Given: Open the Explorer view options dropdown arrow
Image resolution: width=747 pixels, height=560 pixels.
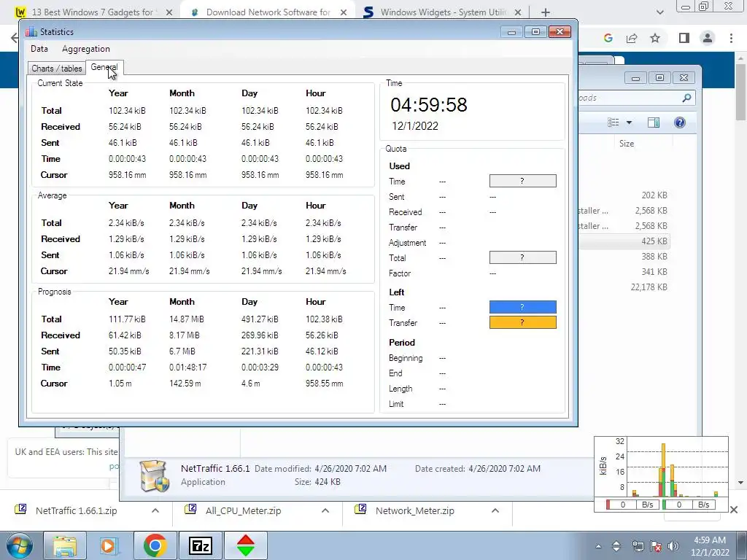Looking at the screenshot, I should 629,122.
